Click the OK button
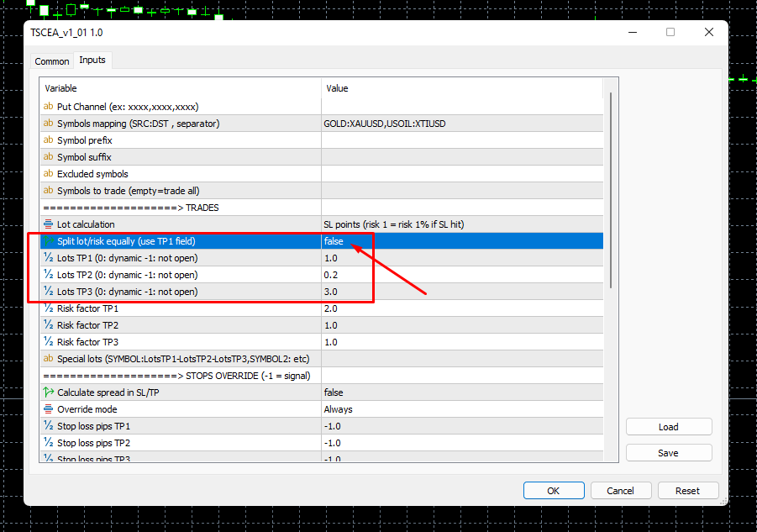This screenshot has height=532, width=757. point(554,491)
